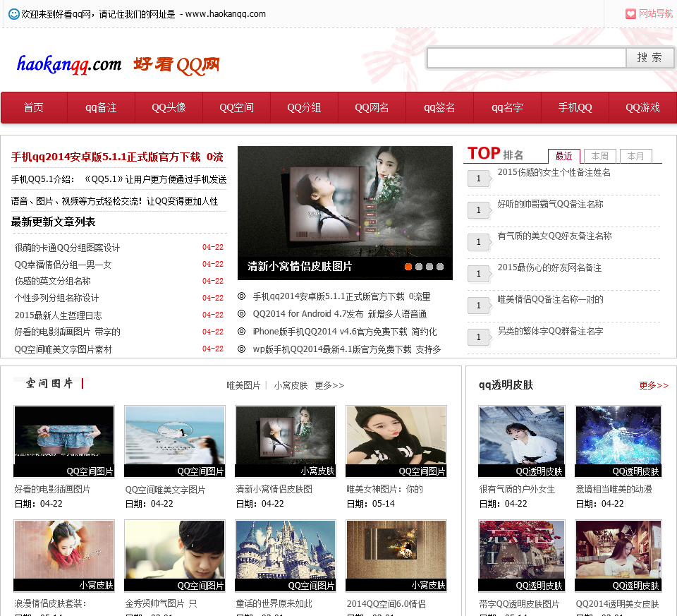Open thumbnail 唯美女神图片
The image size is (677, 616).
[396, 441]
